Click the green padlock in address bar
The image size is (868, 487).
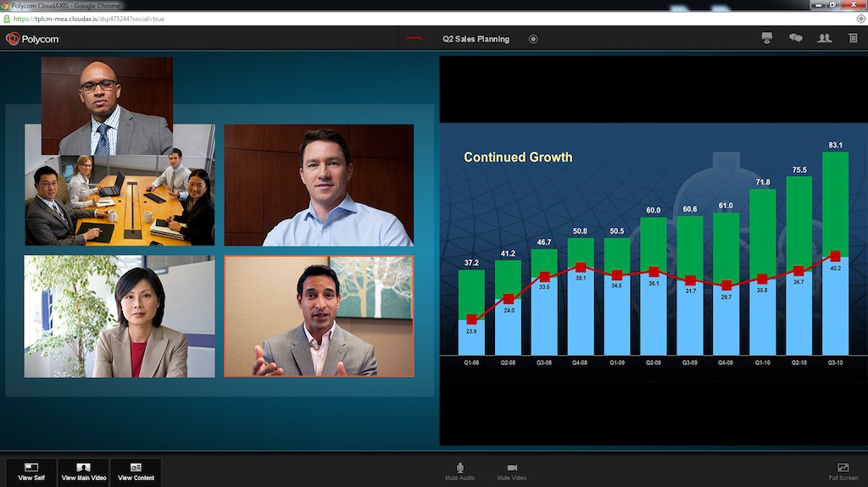tap(7, 18)
